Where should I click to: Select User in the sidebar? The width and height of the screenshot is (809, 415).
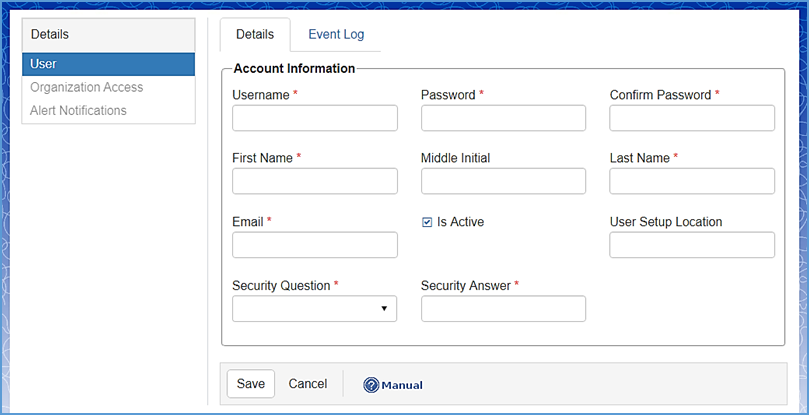pos(108,64)
